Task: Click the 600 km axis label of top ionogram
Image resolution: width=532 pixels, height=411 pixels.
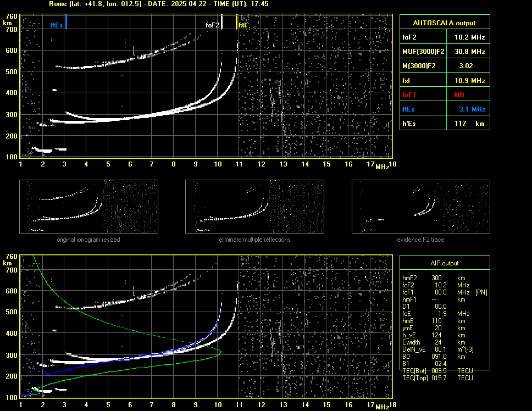Action: (12, 50)
